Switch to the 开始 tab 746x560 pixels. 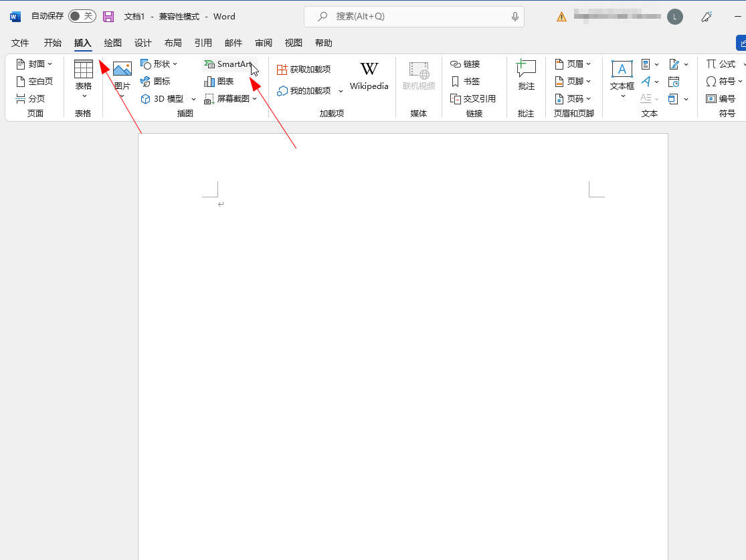pos(53,43)
